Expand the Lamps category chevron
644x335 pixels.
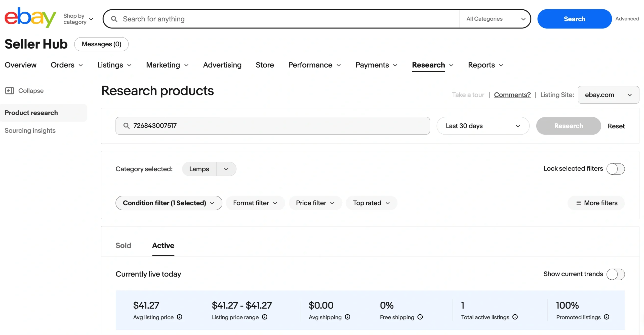(226, 169)
